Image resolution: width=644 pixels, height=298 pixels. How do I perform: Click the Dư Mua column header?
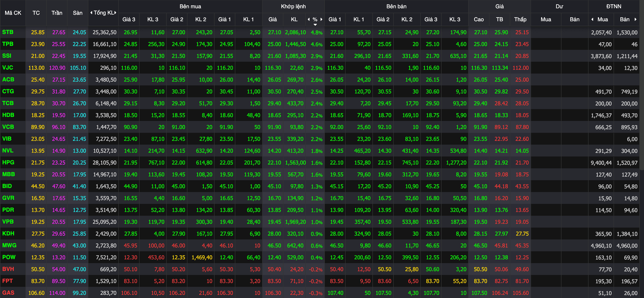tap(546, 19)
